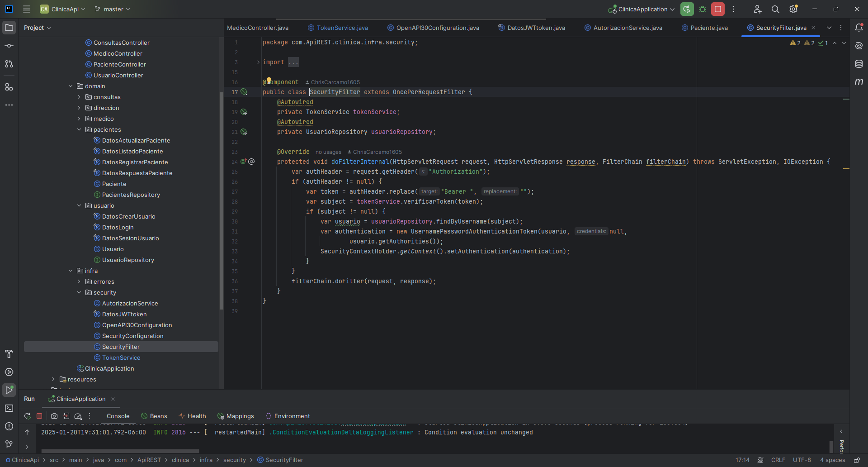Open the Environment tab in Run panel
868x467 pixels.
pyautogui.click(x=288, y=416)
